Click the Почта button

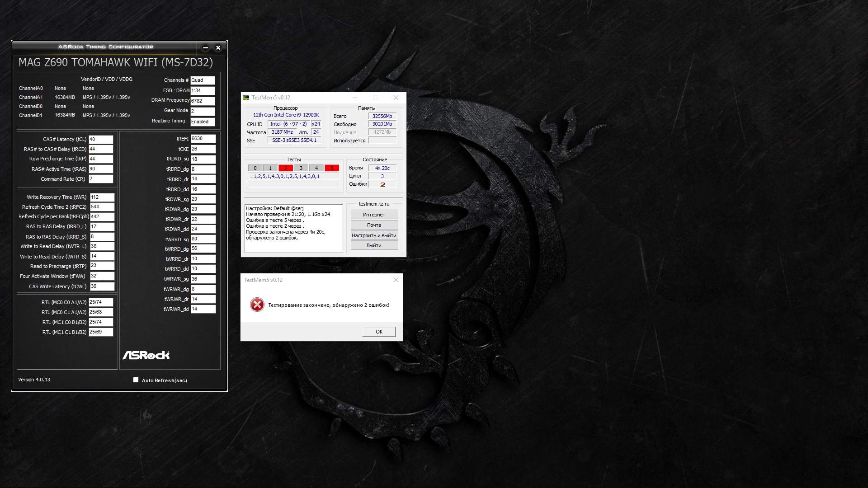pos(374,225)
